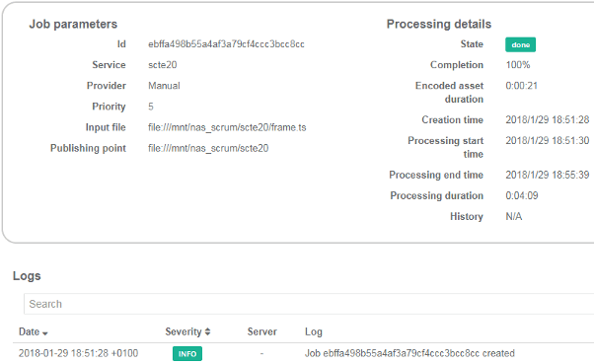Click the Input file path frame.ts
Screen dimensions: 594x364
click(x=227, y=127)
